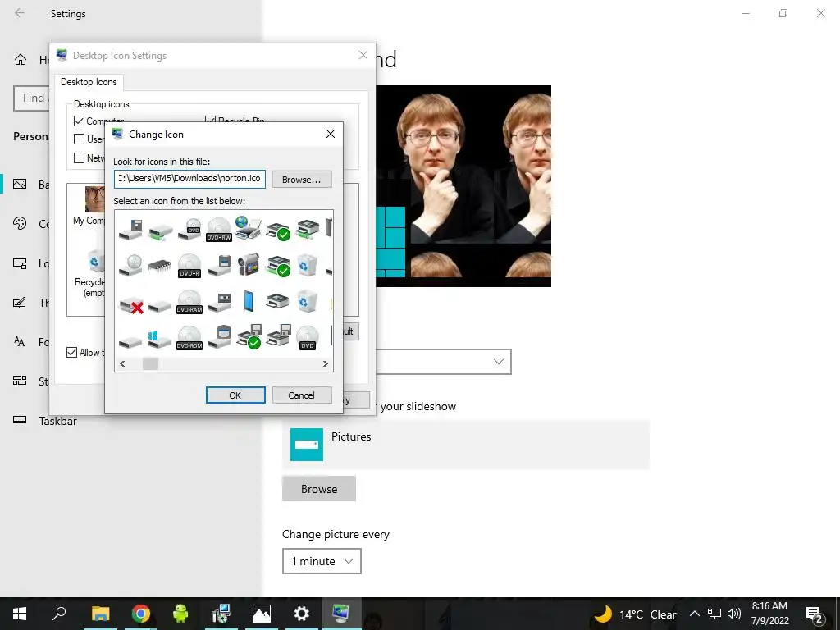Go back with Settings back arrow
This screenshot has height=630, width=840.
coord(20,13)
